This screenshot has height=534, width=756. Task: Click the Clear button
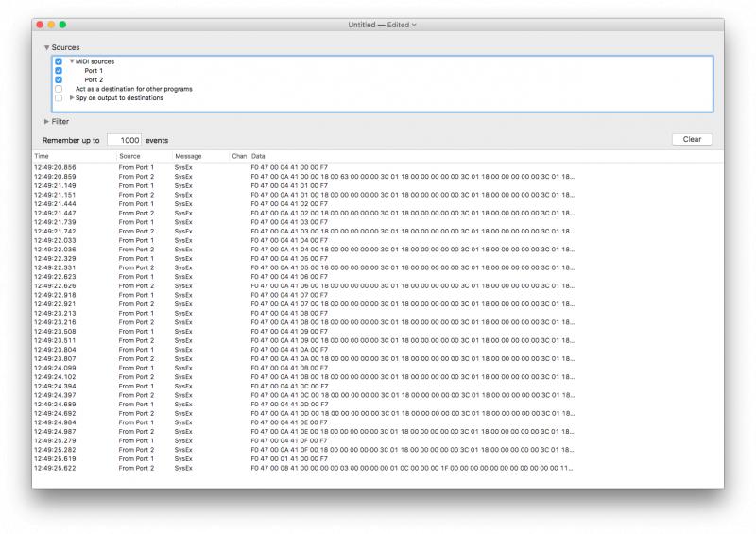click(692, 139)
